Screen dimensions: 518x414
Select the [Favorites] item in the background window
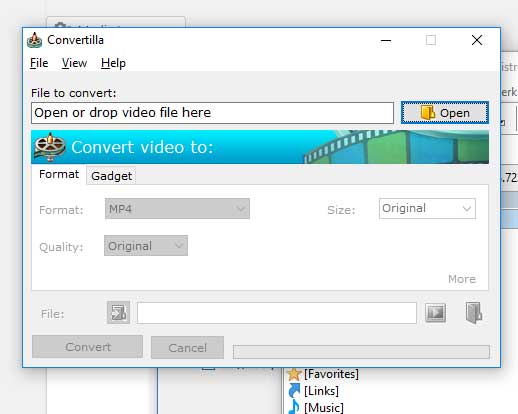point(331,374)
